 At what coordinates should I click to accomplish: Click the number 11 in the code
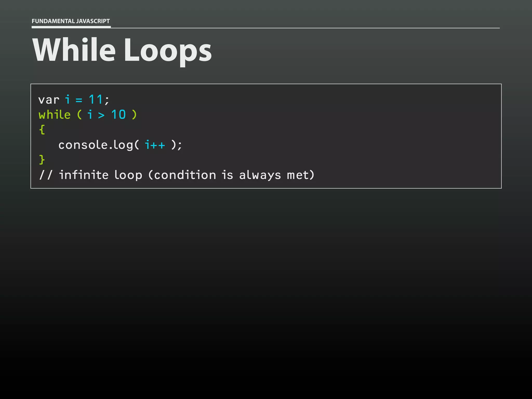(x=96, y=99)
